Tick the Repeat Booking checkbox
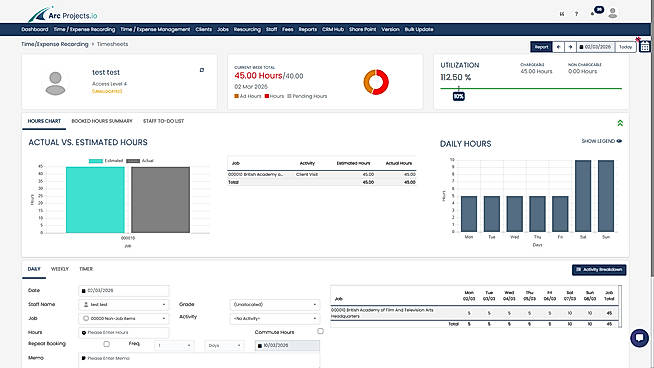This screenshot has height=368, width=654. [106, 344]
